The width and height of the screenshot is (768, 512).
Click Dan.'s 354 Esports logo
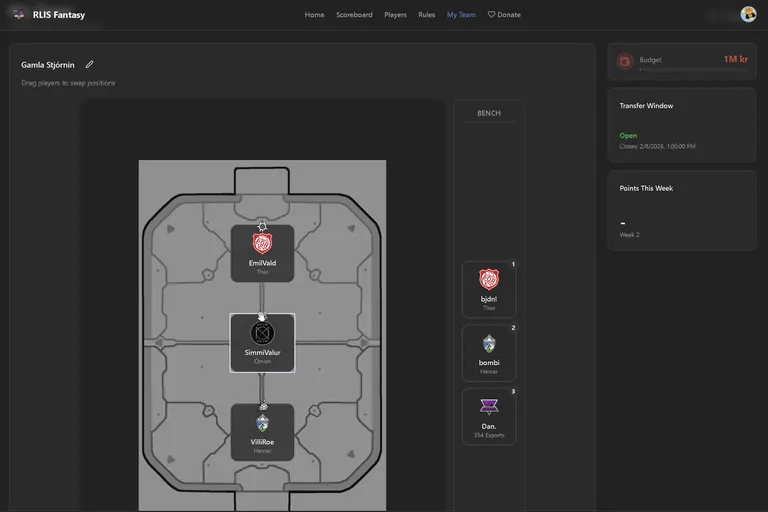[489, 407]
